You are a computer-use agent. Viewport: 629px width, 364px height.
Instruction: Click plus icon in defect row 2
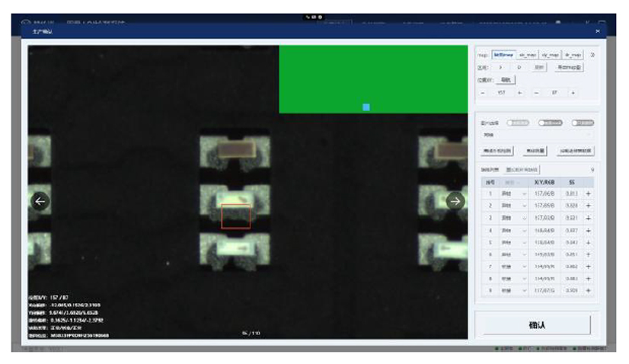pos(588,206)
